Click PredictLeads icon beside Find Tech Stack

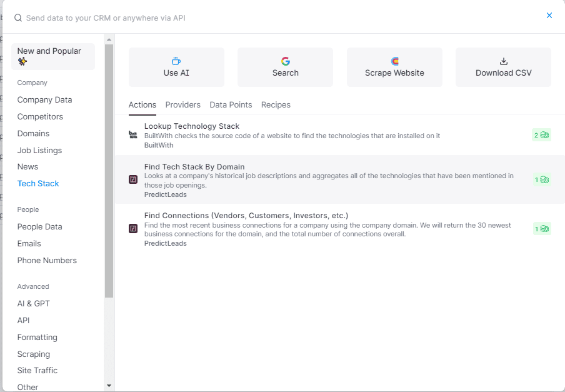(x=133, y=179)
